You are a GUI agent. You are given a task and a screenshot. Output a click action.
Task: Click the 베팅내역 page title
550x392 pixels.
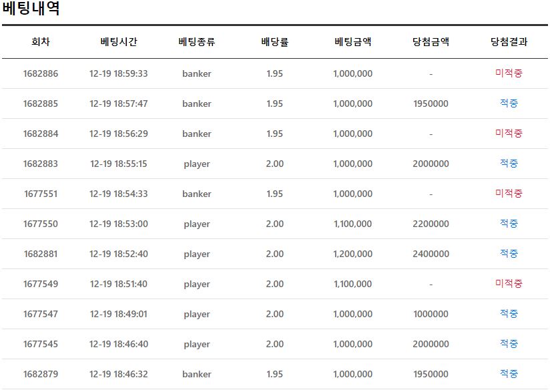[31, 9]
